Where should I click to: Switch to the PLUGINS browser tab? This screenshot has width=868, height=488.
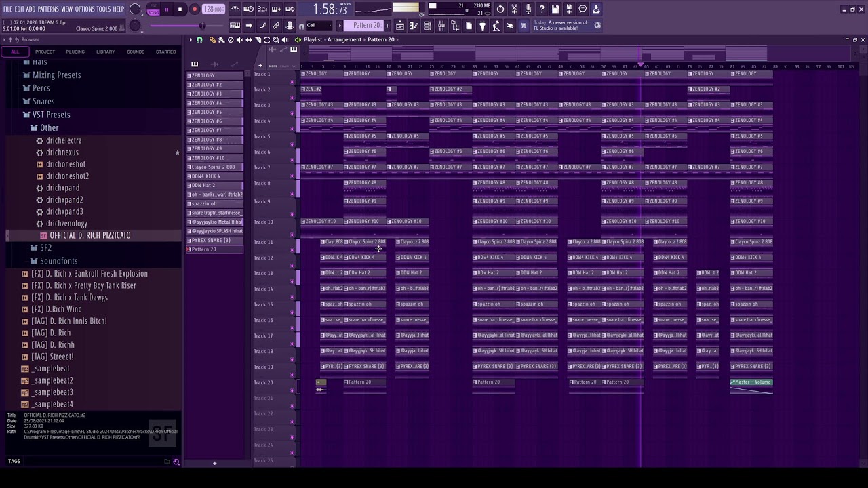[75, 52]
